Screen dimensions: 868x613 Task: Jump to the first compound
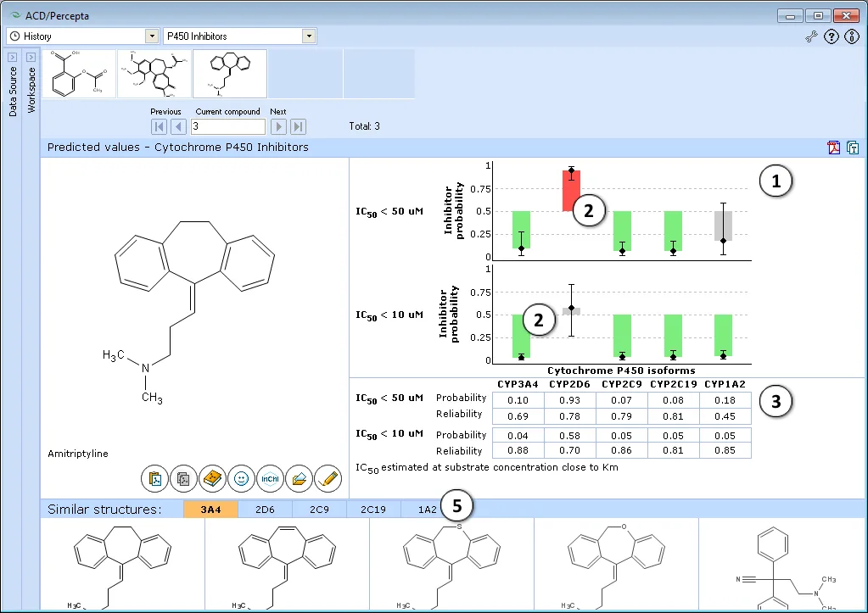pyautogui.click(x=159, y=126)
